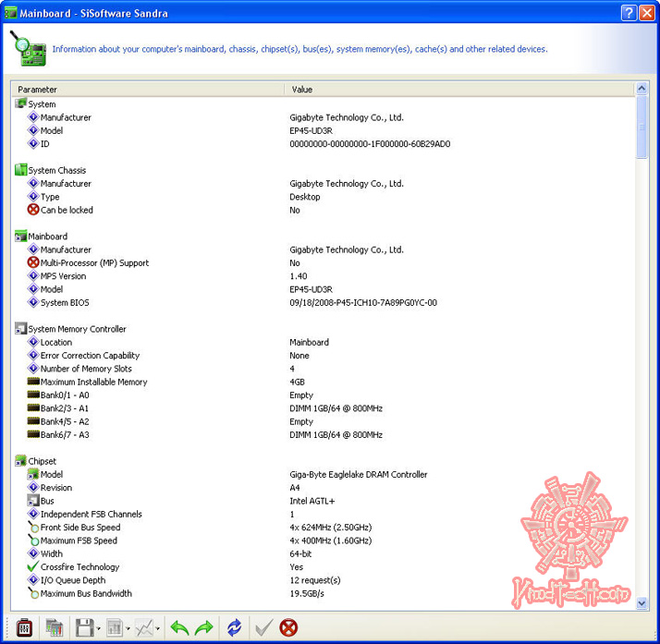Screen dimensions: 660x644
Task: Click the value '4x 624MHz (2.50GHz)'
Action: 330,527
